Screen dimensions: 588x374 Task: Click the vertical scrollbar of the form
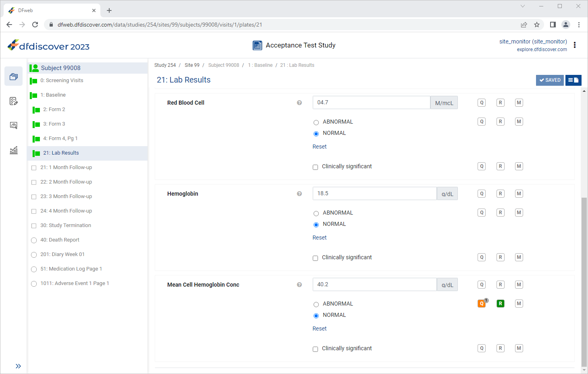584,282
